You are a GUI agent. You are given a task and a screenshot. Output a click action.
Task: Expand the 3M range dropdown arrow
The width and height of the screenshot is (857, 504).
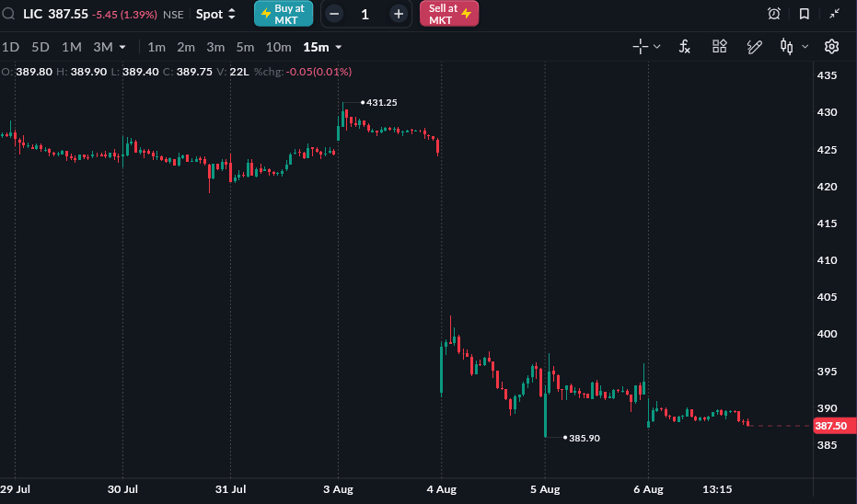pos(122,48)
